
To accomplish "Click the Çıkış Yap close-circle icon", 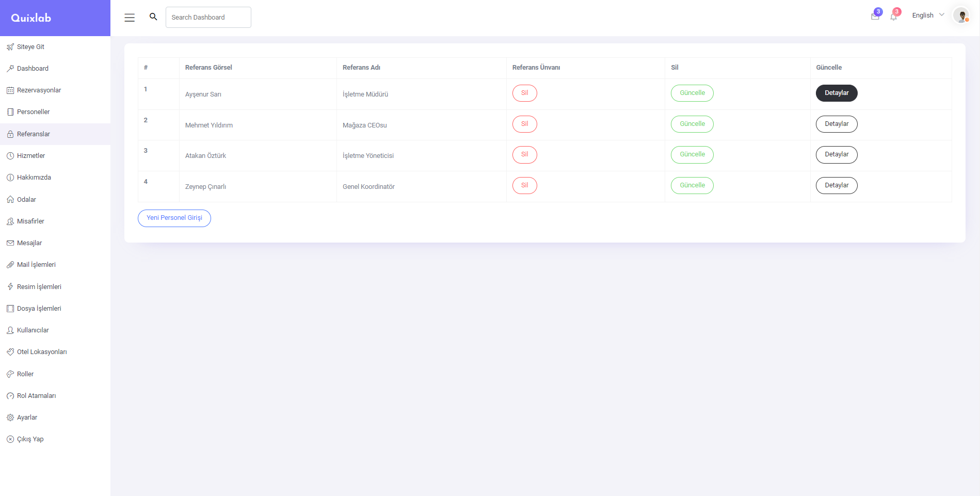I will click(x=10, y=439).
